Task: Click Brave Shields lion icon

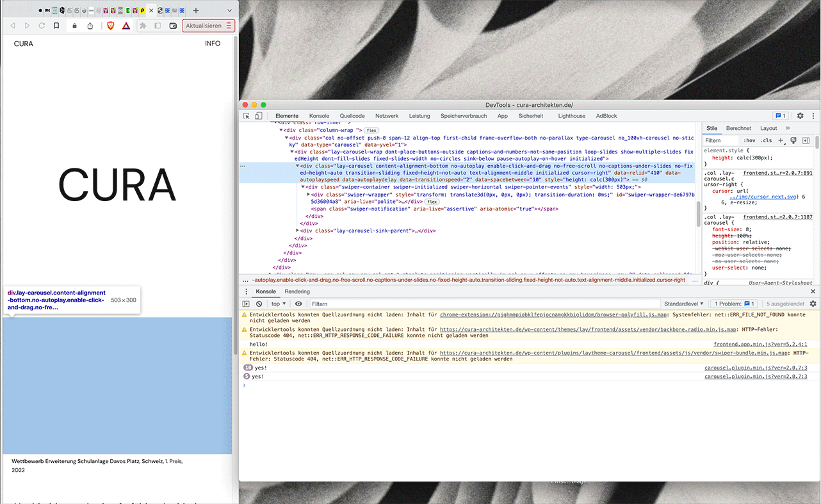Action: click(110, 26)
